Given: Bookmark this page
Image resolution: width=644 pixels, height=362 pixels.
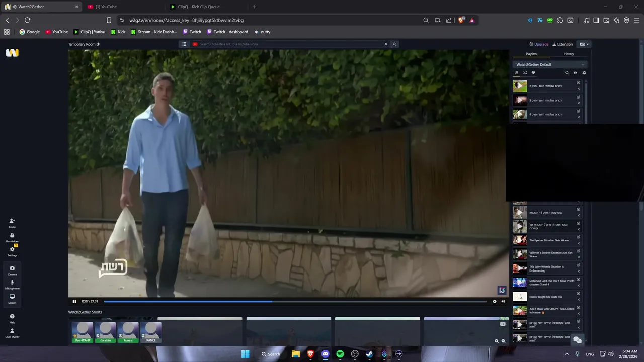Looking at the screenshot, I should [109, 20].
